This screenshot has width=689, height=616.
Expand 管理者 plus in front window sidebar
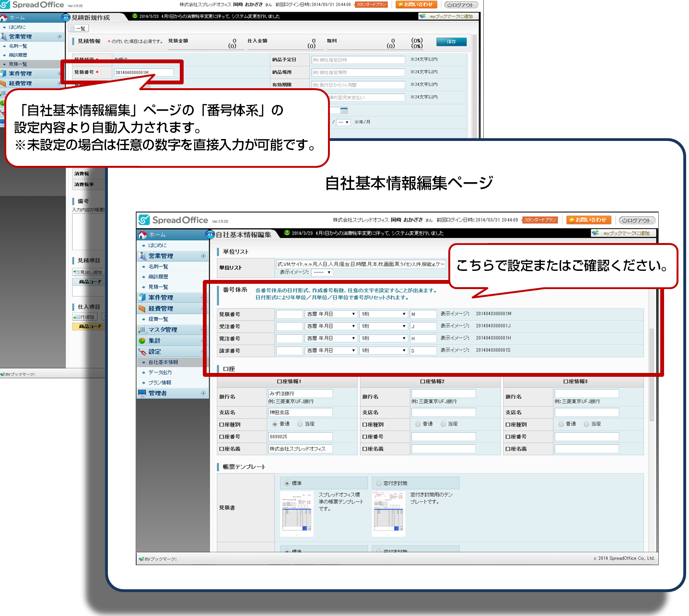coord(203,393)
